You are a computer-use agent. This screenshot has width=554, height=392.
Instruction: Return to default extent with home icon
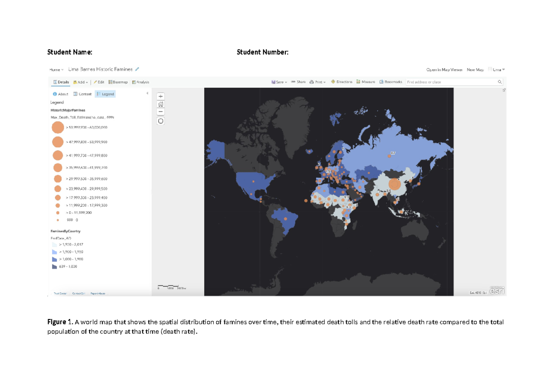(160, 104)
